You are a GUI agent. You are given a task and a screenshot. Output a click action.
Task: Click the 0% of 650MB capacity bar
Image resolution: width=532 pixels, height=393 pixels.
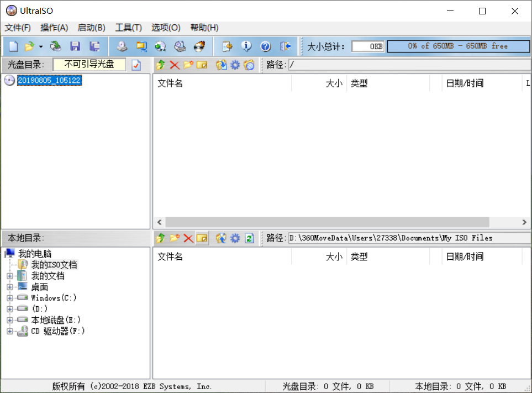point(458,46)
